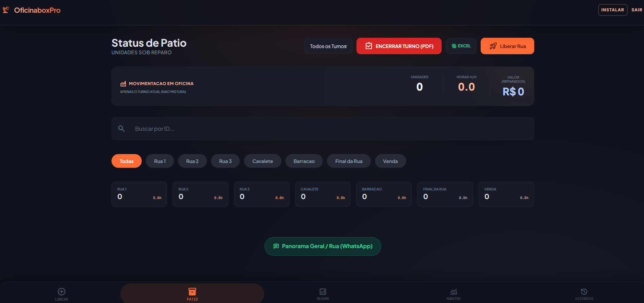
Task: Open the VENDA summary card
Action: [506, 194]
